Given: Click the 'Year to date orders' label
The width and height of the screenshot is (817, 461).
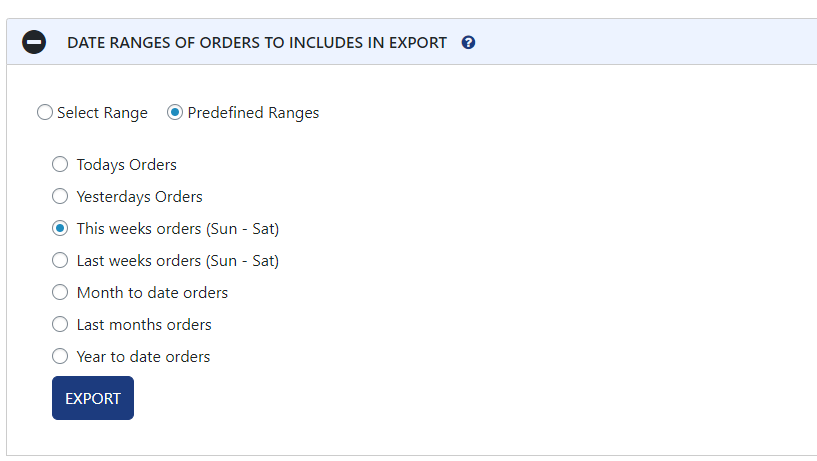Looking at the screenshot, I should (143, 357).
